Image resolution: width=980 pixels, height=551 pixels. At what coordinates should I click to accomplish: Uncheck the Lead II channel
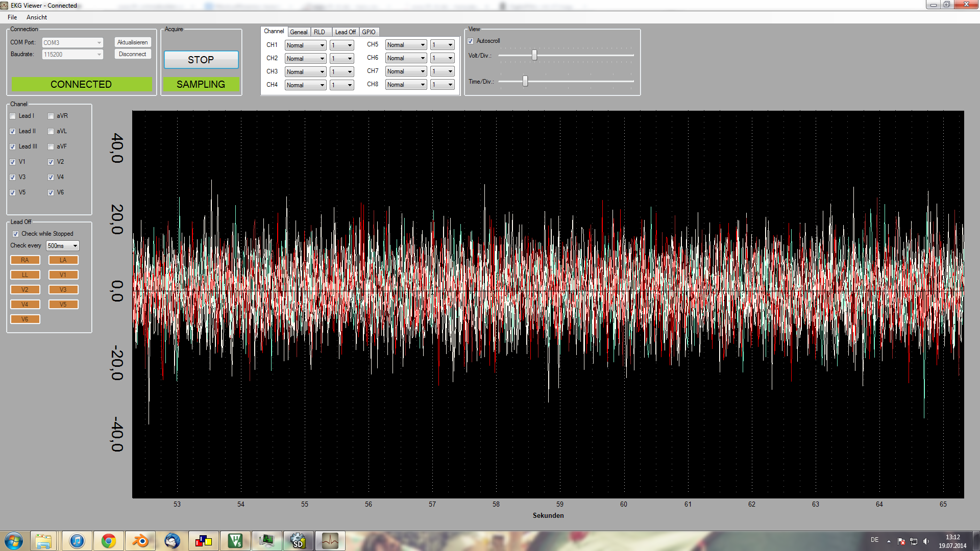point(13,132)
